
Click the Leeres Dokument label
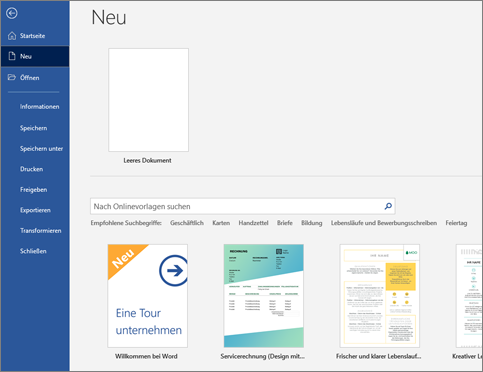click(147, 160)
